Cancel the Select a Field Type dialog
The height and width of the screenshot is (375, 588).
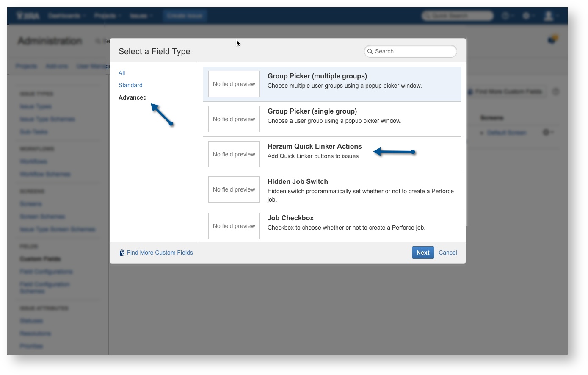(447, 253)
